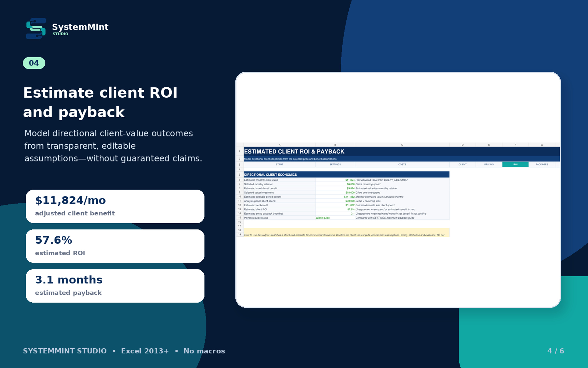Image resolution: width=588 pixels, height=368 pixels.
Task: Select column C header in the spreadsheet
Action: (402, 145)
